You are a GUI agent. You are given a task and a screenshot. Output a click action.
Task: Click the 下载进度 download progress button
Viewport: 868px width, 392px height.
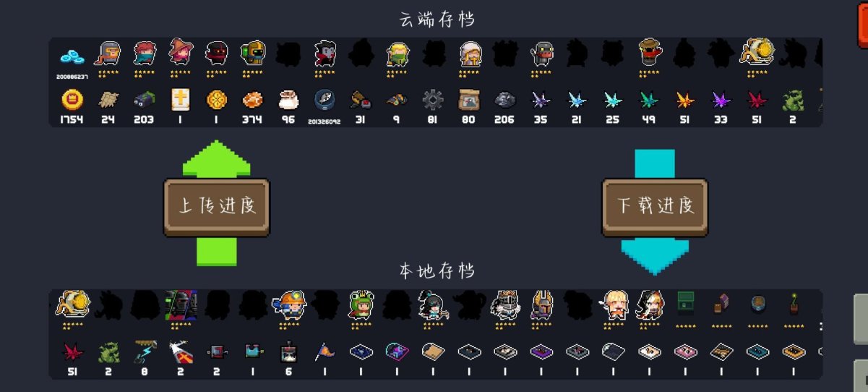pyautogui.click(x=655, y=208)
